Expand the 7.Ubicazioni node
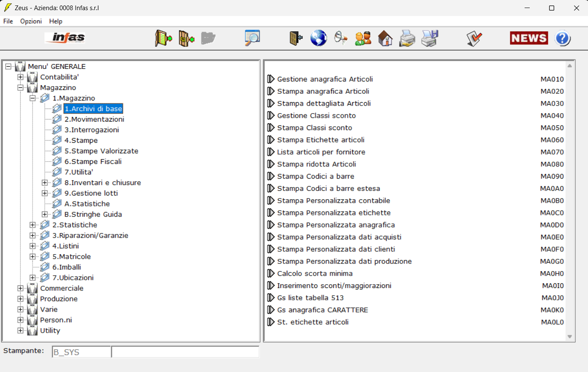Image resolution: width=588 pixels, height=372 pixels. click(33, 277)
